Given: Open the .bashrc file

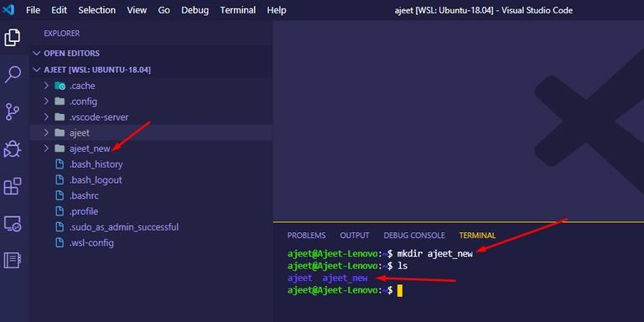Looking at the screenshot, I should click(x=84, y=195).
